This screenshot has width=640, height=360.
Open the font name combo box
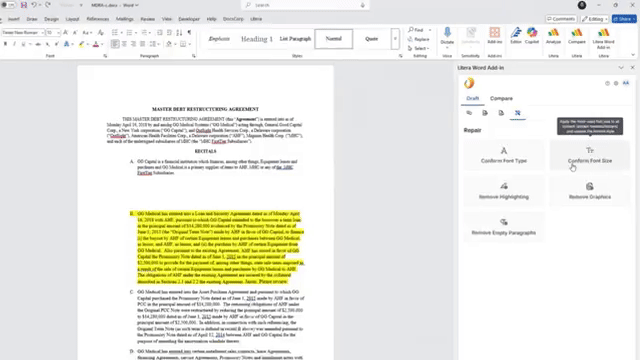(x=23, y=32)
